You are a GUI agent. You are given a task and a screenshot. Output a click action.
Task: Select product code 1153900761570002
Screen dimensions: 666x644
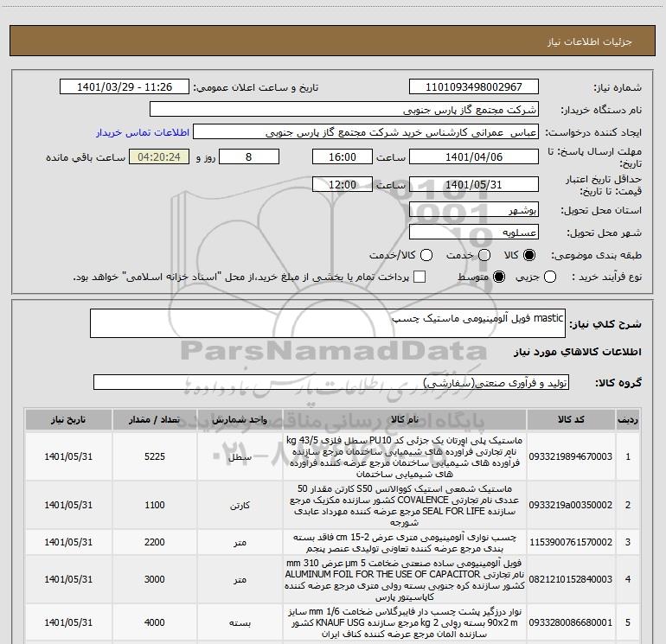571,542
